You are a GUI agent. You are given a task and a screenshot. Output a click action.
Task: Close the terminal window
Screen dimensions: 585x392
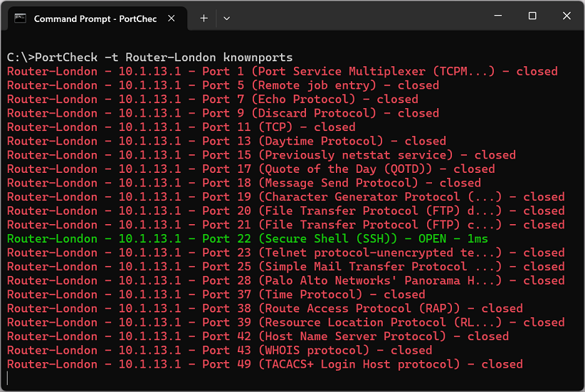pos(567,16)
